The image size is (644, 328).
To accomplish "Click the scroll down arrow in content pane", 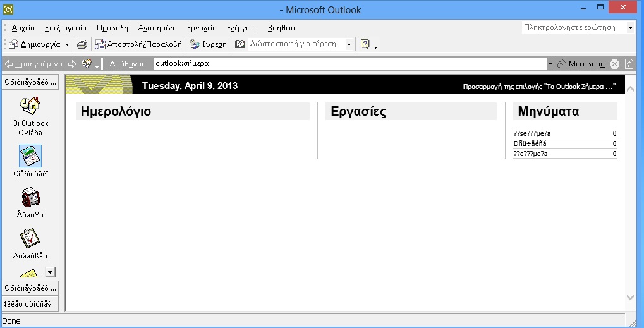I will coord(631,297).
